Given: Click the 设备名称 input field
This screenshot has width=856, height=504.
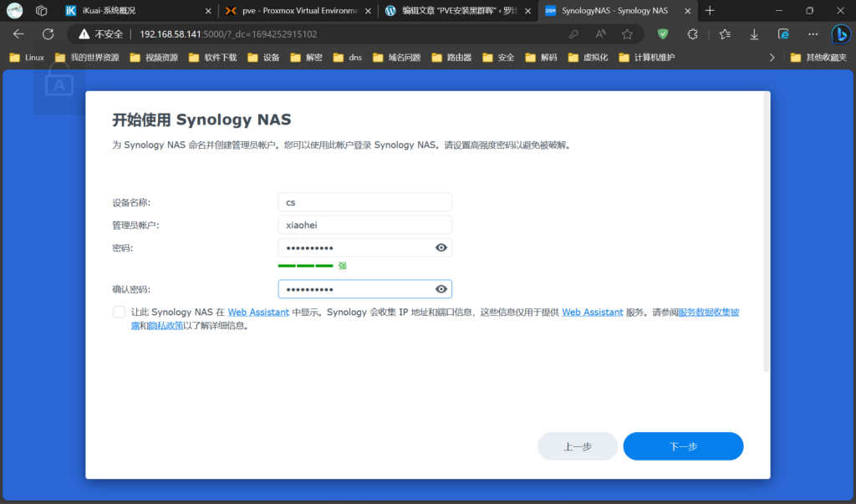Looking at the screenshot, I should (364, 202).
